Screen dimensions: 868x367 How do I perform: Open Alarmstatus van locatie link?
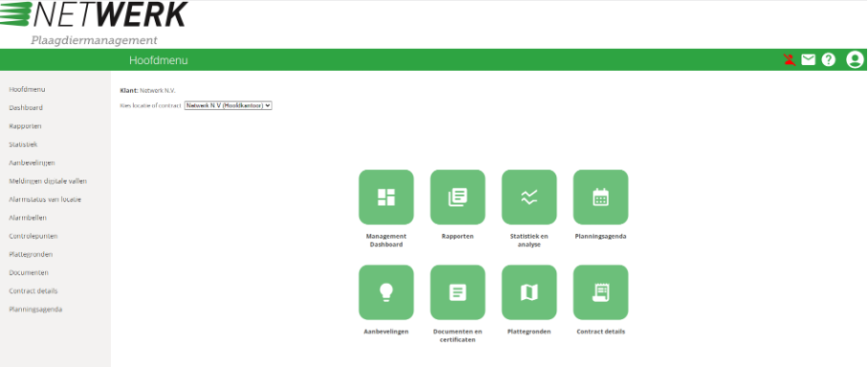click(x=45, y=200)
